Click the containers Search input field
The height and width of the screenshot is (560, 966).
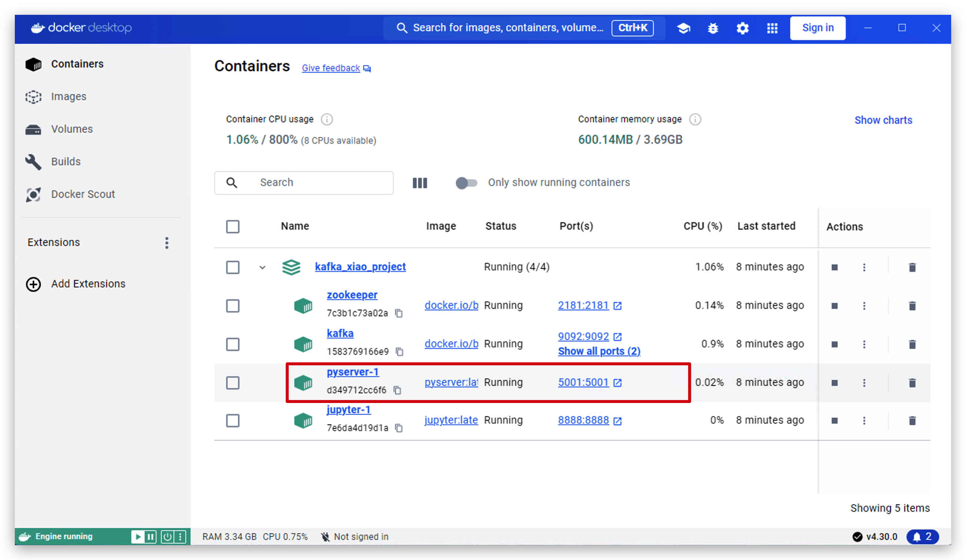(x=304, y=183)
